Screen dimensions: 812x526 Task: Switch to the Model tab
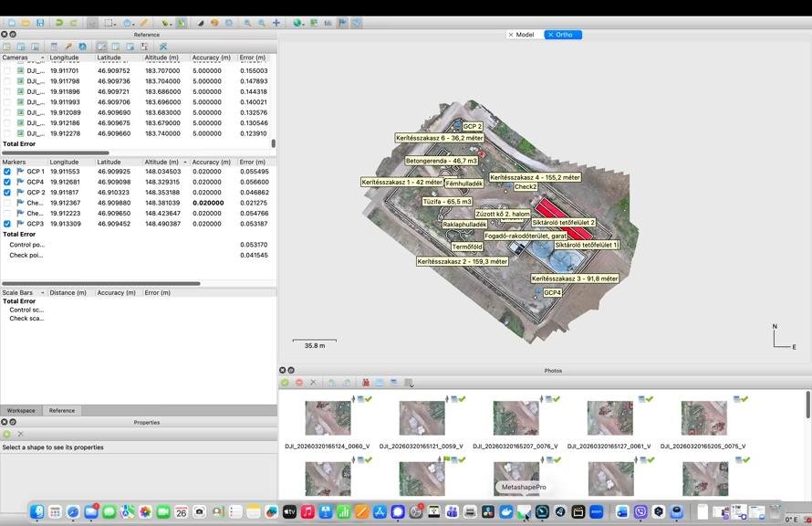coord(524,35)
